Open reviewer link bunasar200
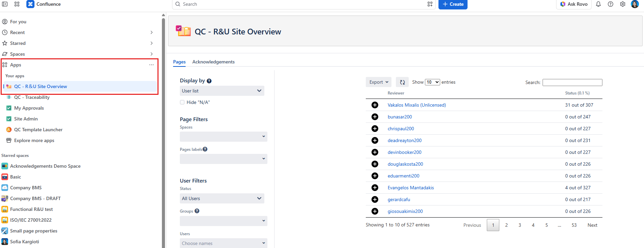 [400, 117]
